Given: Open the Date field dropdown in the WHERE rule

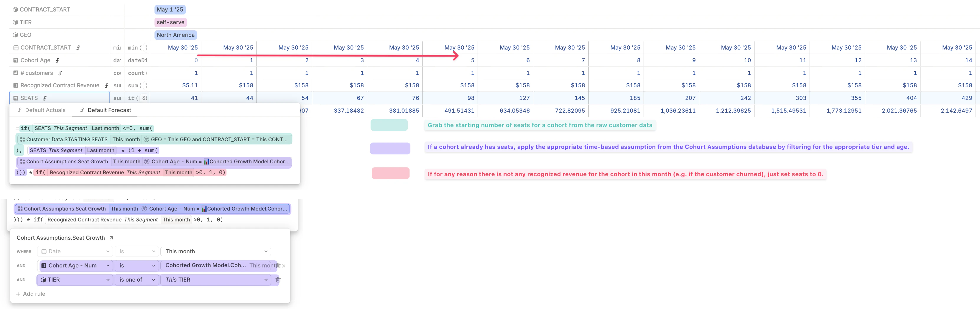Looking at the screenshot, I should 75,252.
